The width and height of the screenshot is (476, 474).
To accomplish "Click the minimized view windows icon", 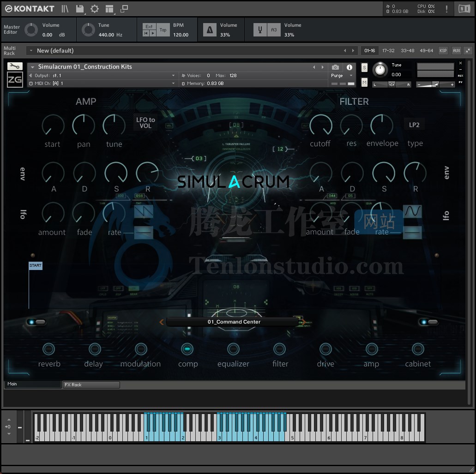I will (x=124, y=9).
